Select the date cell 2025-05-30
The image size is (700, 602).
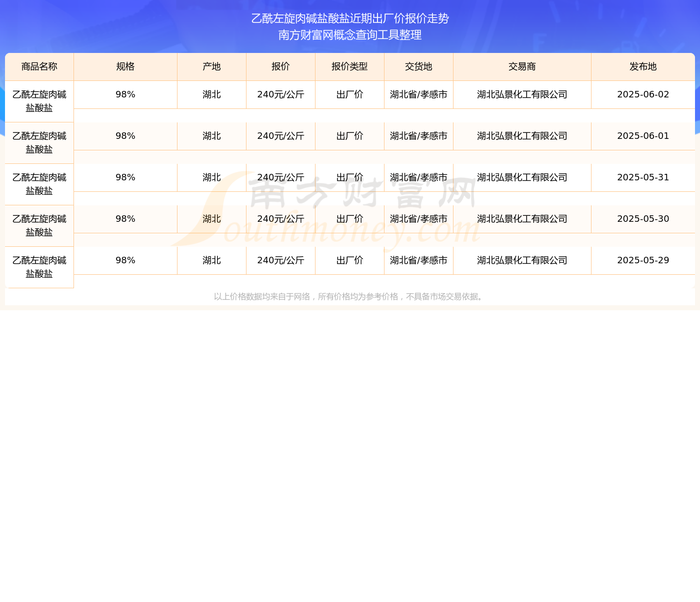click(643, 219)
